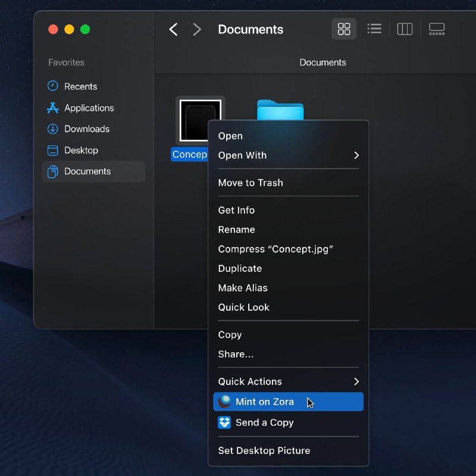Expand the Quick Actions submenu arrow
Image resolution: width=476 pixels, height=476 pixels.
356,381
